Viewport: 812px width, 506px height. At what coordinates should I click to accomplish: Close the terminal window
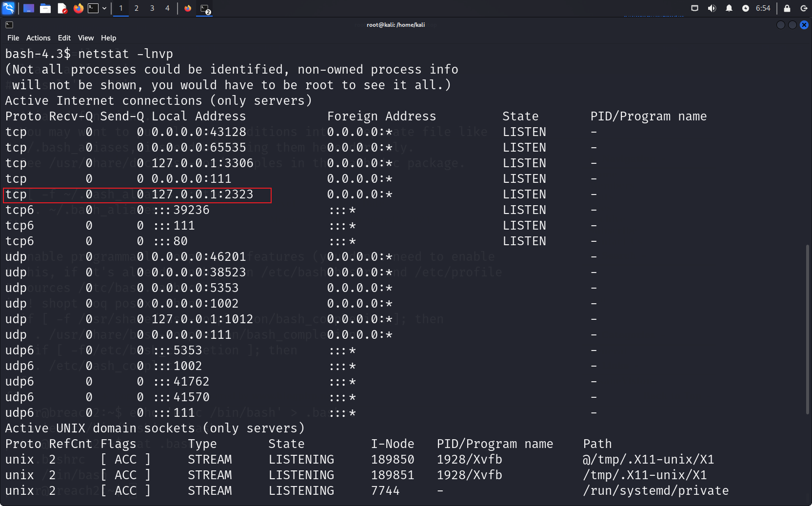tap(804, 25)
